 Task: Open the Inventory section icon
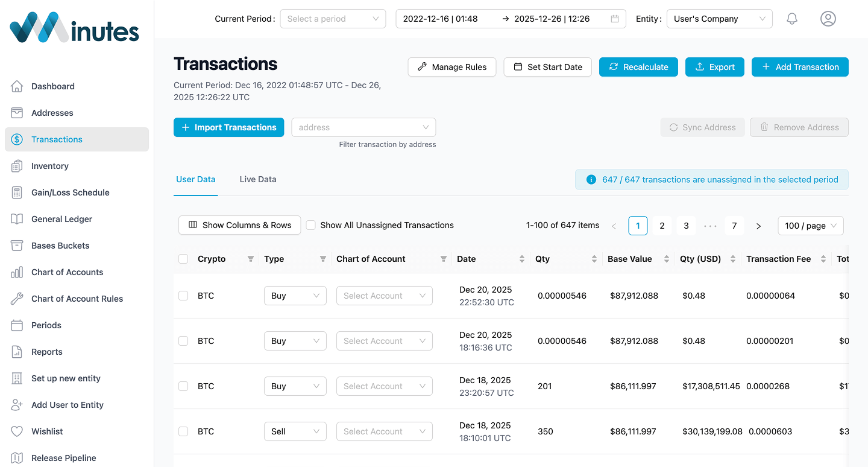[x=18, y=165]
